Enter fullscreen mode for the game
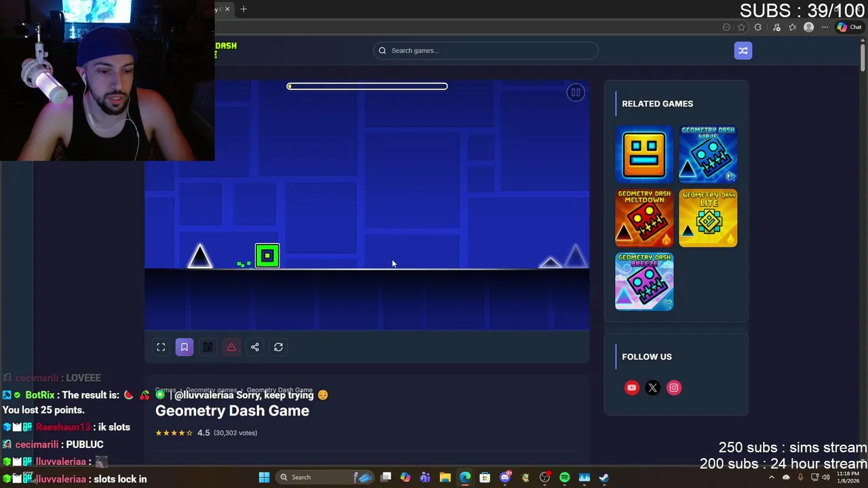The width and height of the screenshot is (868, 488). [x=161, y=347]
